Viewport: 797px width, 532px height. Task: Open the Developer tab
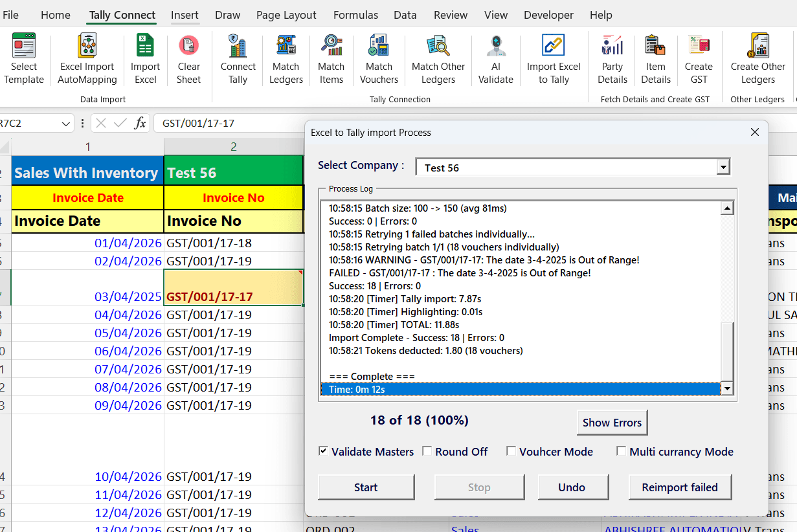[548, 15]
